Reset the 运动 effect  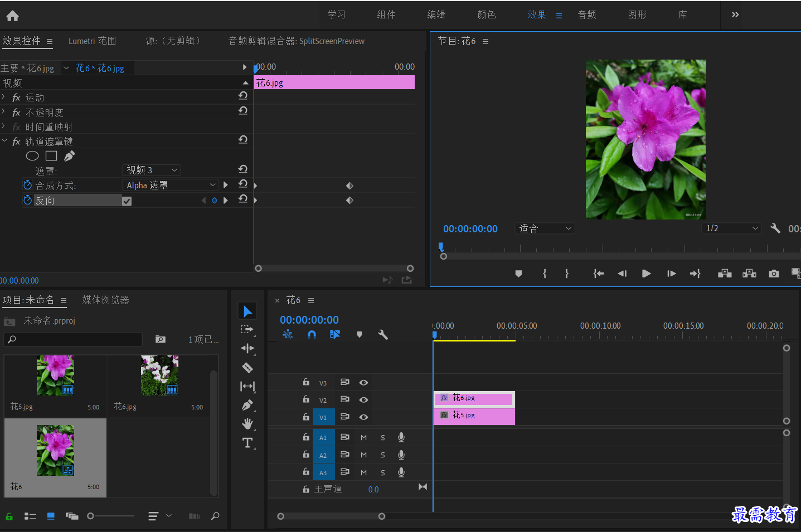[x=242, y=96]
